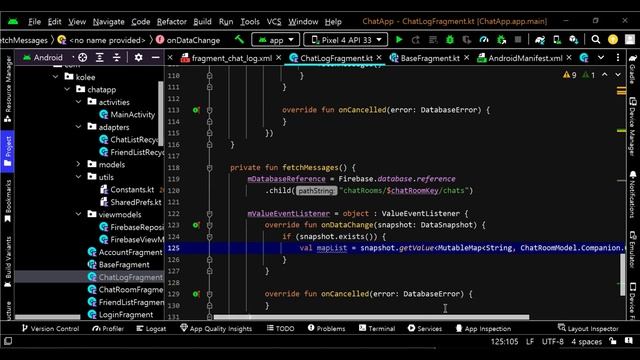Click the Apply Changes rerun icon
The image size is (640, 360).
[416, 40]
